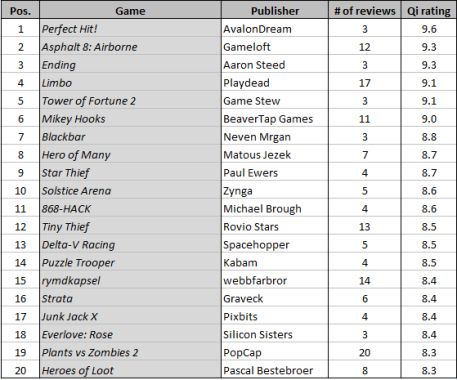The image size is (457, 380).
Task: Select the Hero of Many cell
Action: click(130, 155)
